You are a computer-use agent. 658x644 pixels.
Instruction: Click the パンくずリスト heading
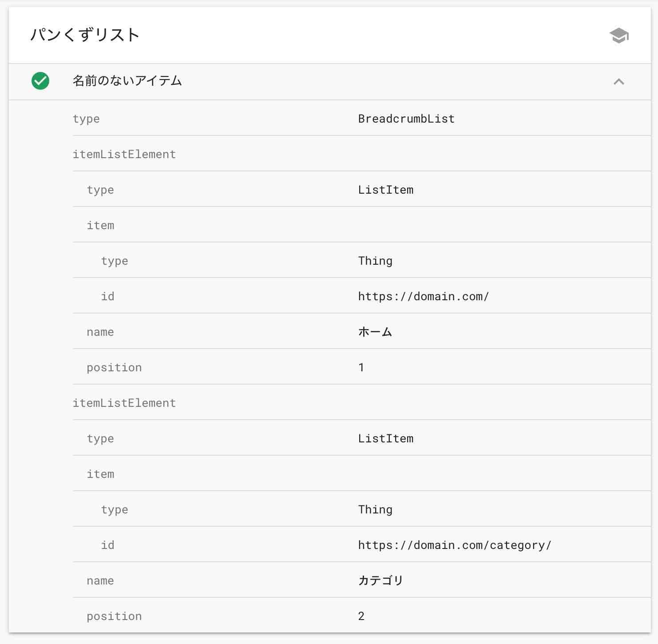click(x=85, y=35)
